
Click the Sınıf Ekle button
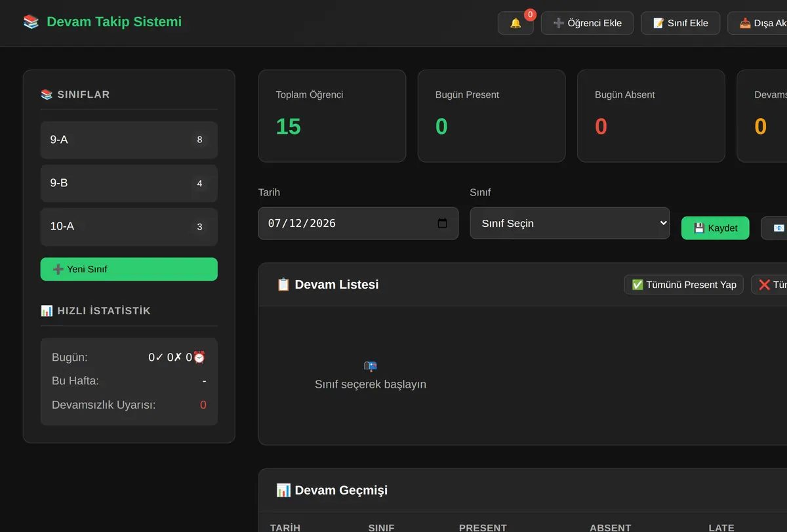coord(680,23)
